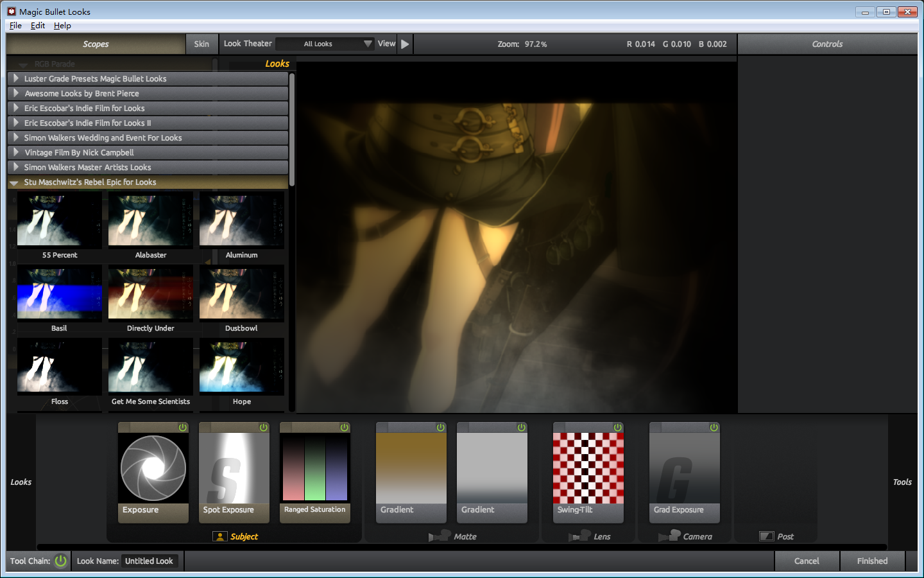Toggle power on the brown Gradient tool
The image size is (924, 578).
coord(441,427)
